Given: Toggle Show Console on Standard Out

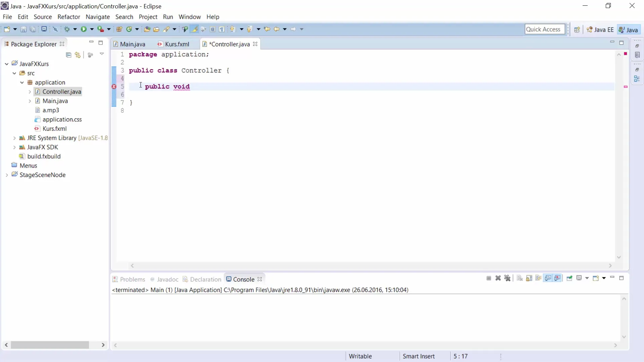Looking at the screenshot, I should (548, 278).
